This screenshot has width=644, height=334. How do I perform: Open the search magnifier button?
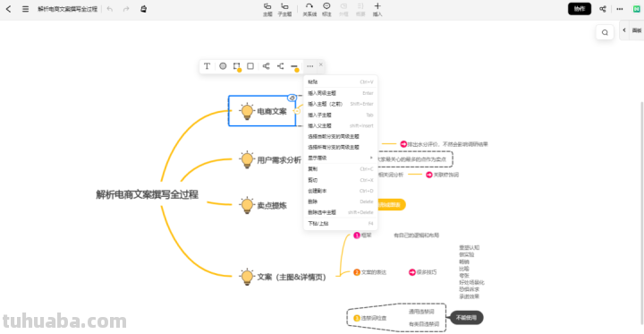click(x=605, y=32)
